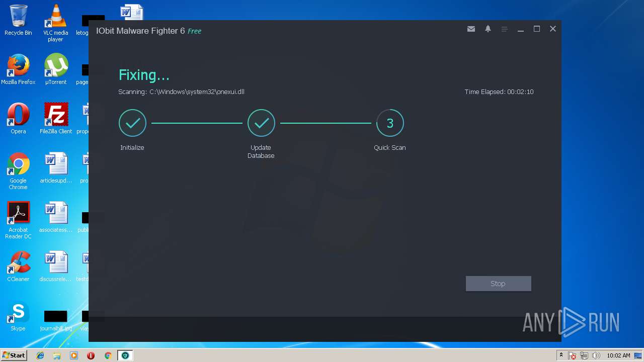The image size is (644, 362).
Task: Select the CCleaner desktop shortcut
Action: [18, 266]
